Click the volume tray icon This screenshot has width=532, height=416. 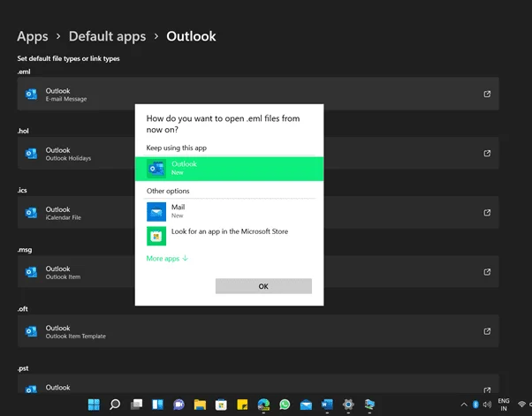487,405
